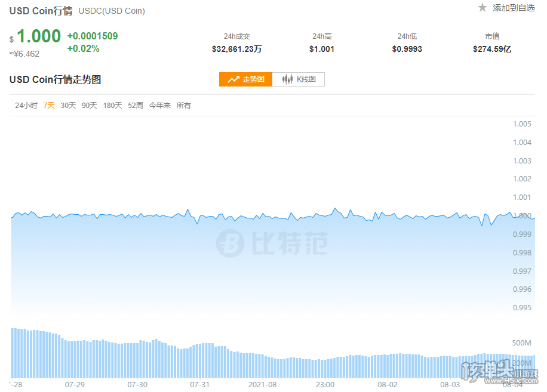This screenshot has height=392, width=547.
Task: Click the 市值 value $274.59亿
Action: pos(492,49)
